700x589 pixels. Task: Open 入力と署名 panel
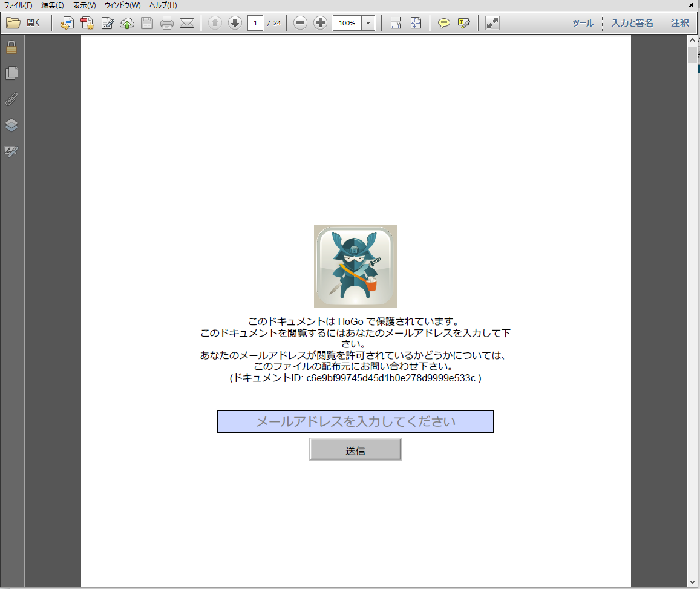633,22
